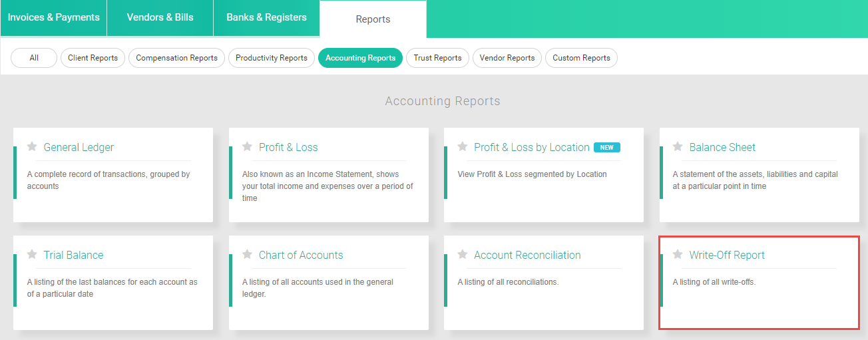Choose the Productivity Reports filter
The width and height of the screenshot is (868, 340).
[272, 58]
